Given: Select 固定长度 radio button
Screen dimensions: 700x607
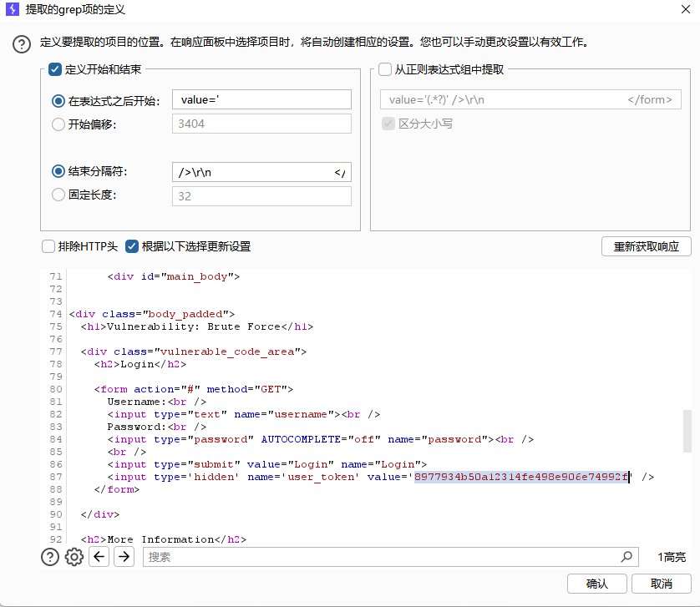Looking at the screenshot, I should 58,195.
